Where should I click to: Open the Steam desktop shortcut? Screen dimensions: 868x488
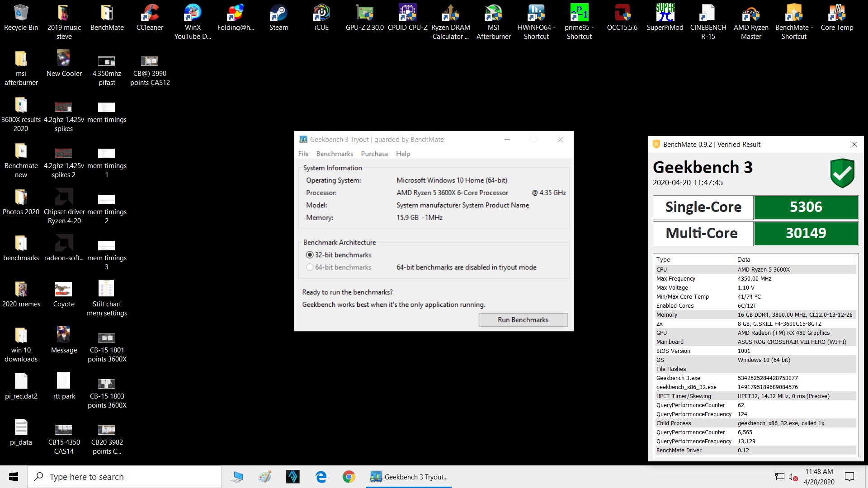278,17
